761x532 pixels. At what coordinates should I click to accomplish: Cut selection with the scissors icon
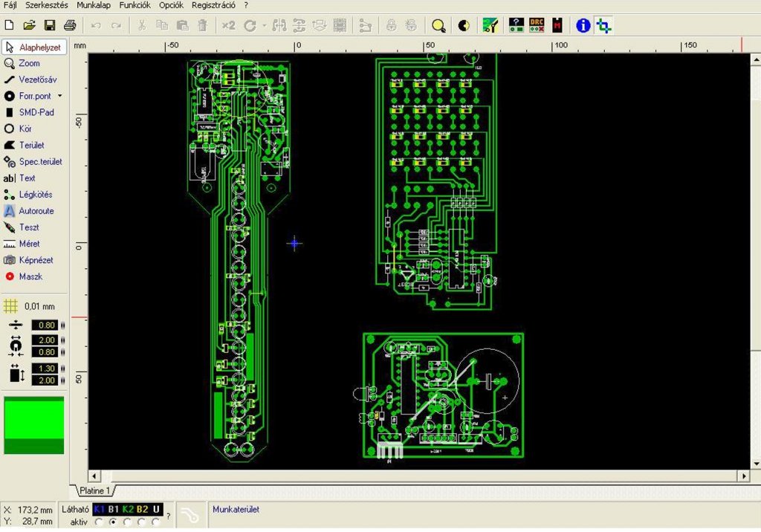pyautogui.click(x=142, y=25)
